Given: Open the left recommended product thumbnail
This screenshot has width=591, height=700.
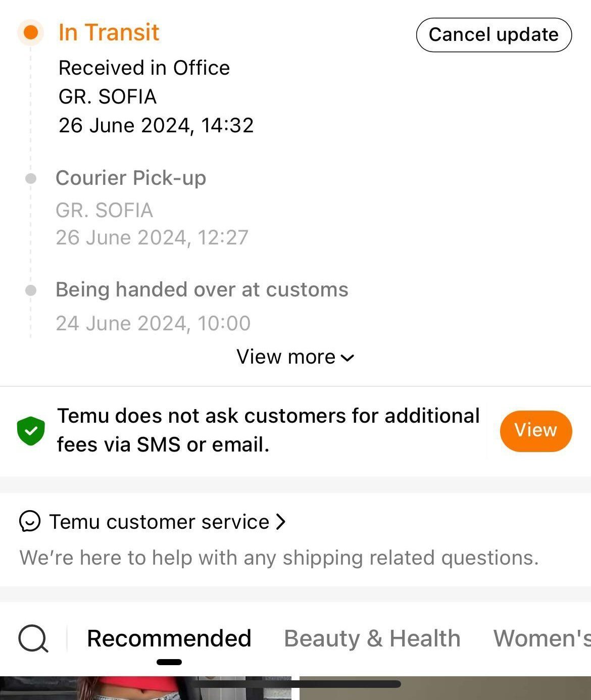Looking at the screenshot, I should pos(145,689).
